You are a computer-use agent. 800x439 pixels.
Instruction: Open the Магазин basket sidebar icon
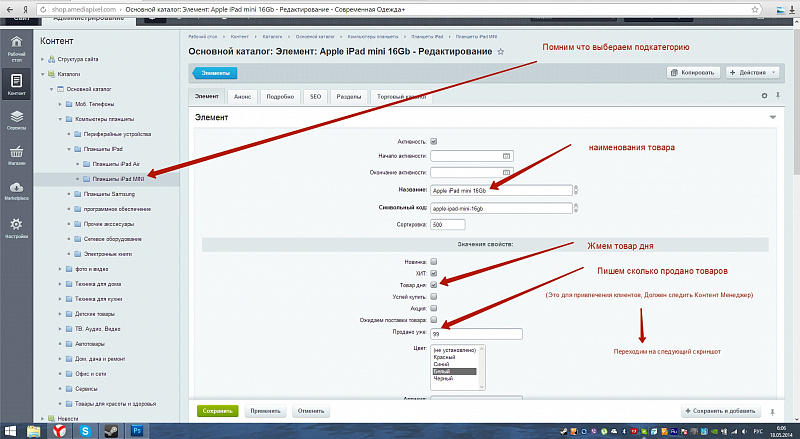[x=16, y=155]
